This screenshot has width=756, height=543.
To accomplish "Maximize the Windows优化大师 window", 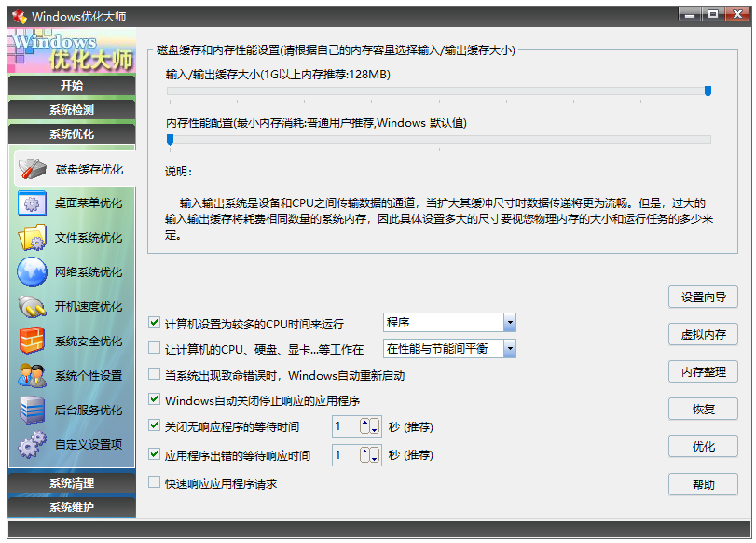I will tap(713, 15).
